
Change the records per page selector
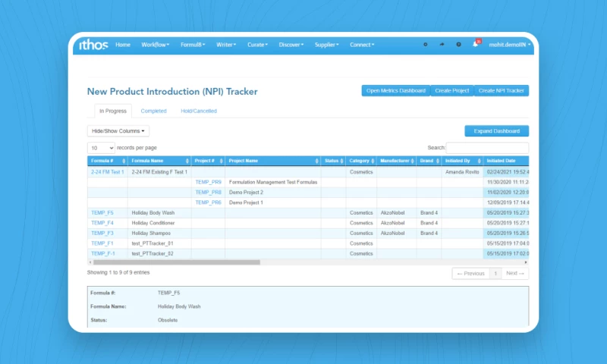point(101,148)
